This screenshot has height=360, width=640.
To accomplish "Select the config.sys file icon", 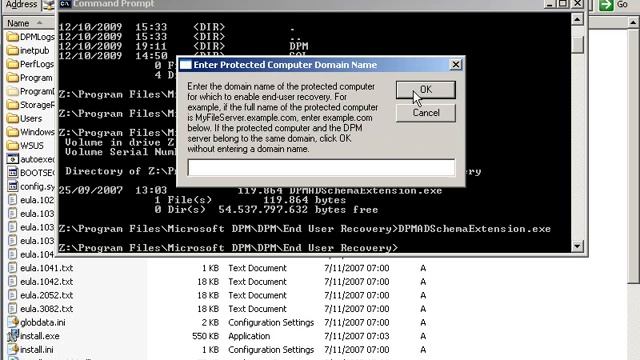I will (x=13, y=186).
